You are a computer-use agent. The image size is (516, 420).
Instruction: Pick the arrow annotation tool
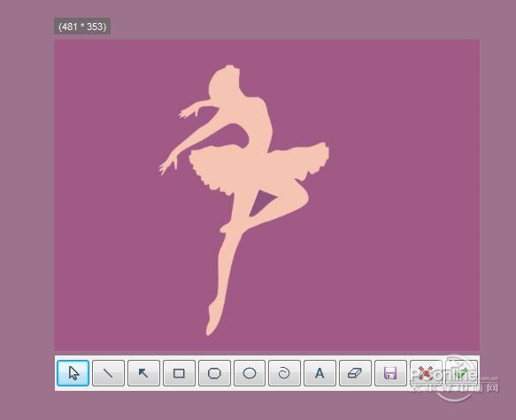[143, 373]
